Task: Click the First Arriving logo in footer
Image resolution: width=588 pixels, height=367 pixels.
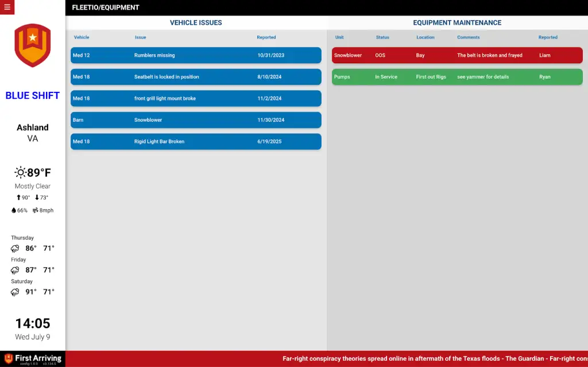Action: pyautogui.click(x=33, y=359)
